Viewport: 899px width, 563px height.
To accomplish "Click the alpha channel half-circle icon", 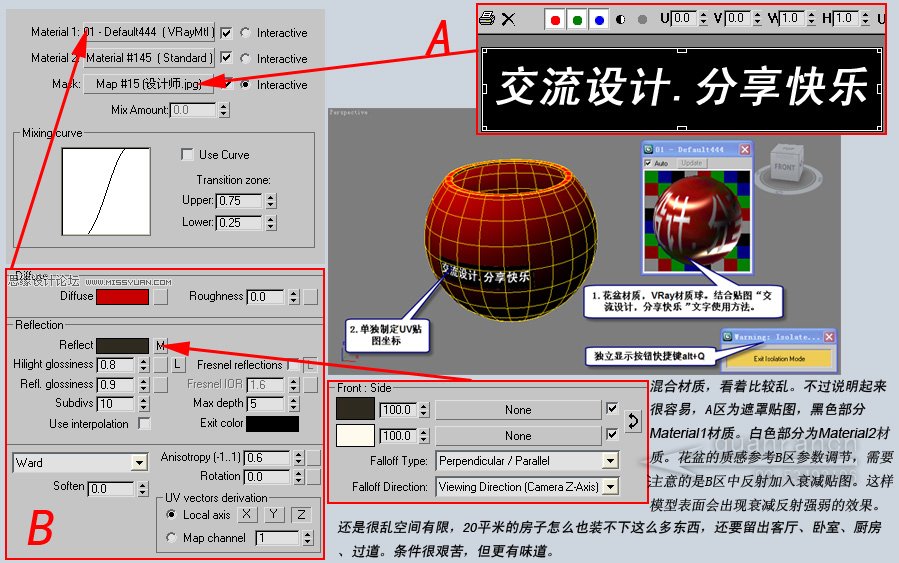I will click(x=621, y=19).
